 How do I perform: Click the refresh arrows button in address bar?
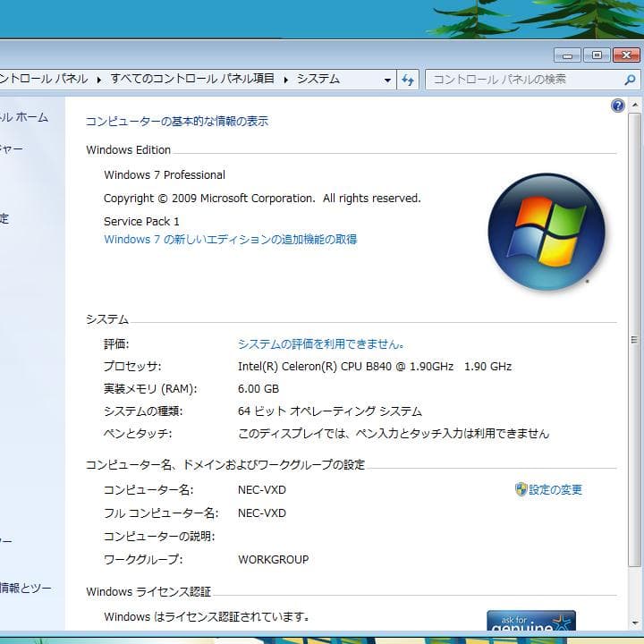[408, 80]
